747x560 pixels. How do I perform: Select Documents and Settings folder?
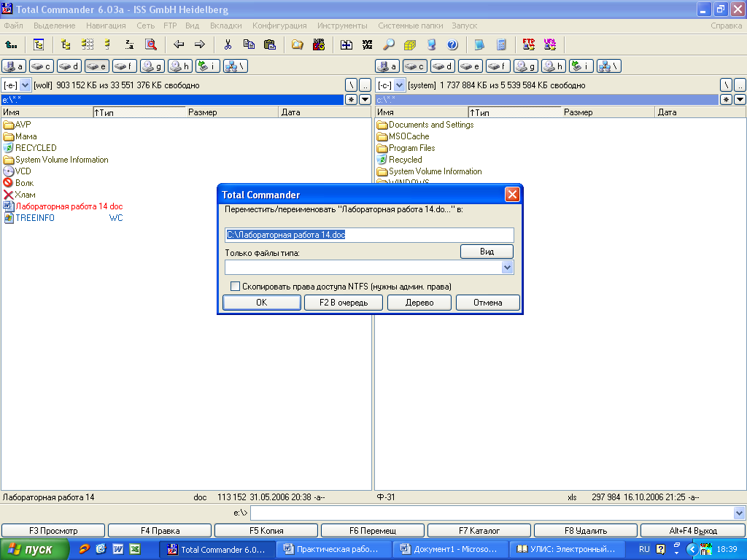coord(425,125)
